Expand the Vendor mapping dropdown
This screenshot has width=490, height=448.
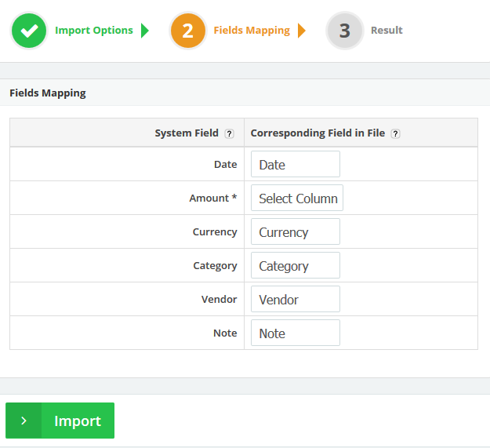click(x=296, y=300)
